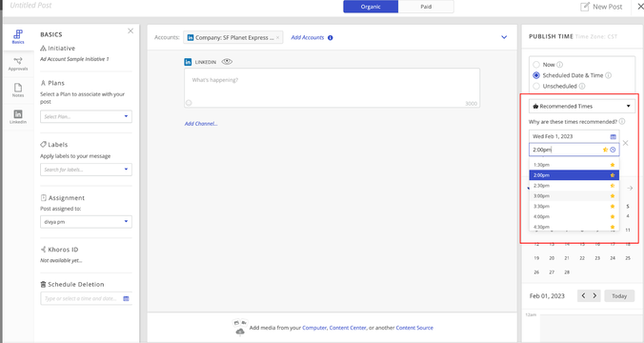Click the Content Source link
This screenshot has width=644, height=343.
(x=414, y=328)
